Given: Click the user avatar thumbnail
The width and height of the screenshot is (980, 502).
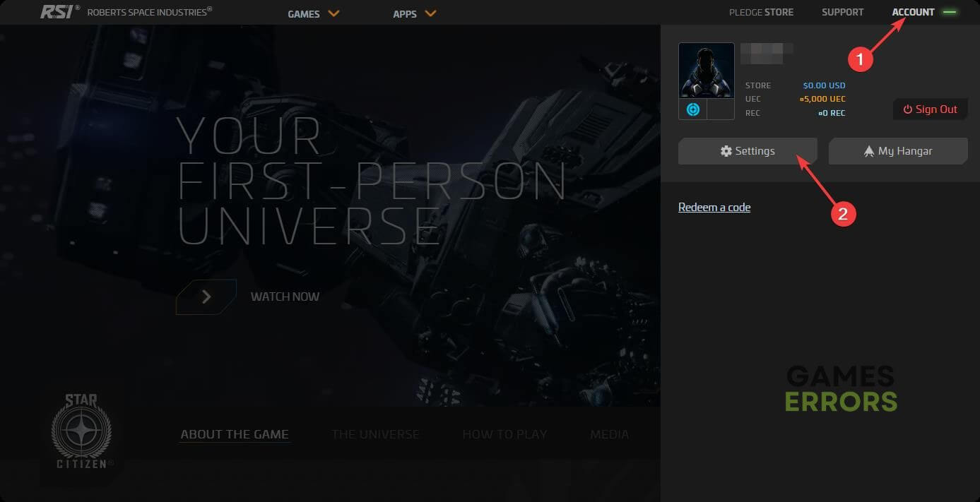Looking at the screenshot, I should 707,71.
